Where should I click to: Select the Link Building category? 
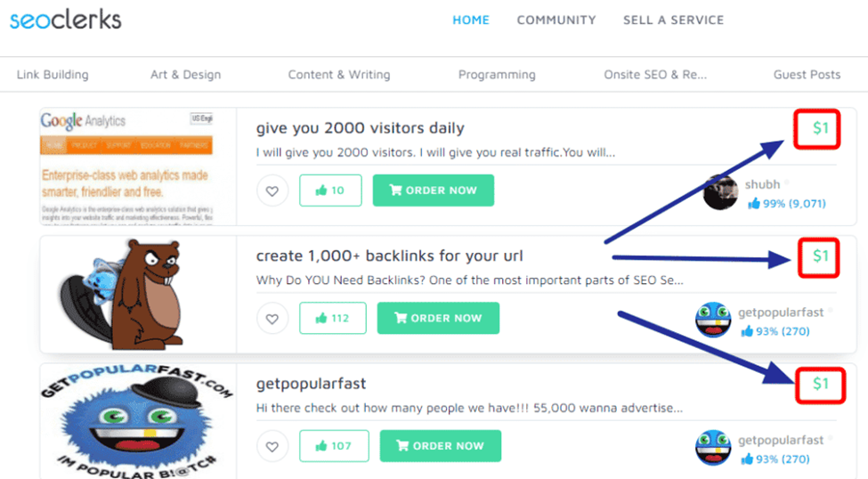(x=53, y=75)
